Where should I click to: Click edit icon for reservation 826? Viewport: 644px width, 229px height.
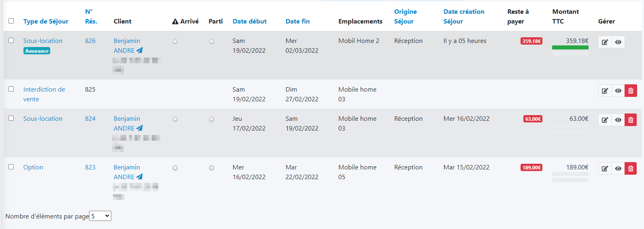click(x=605, y=42)
